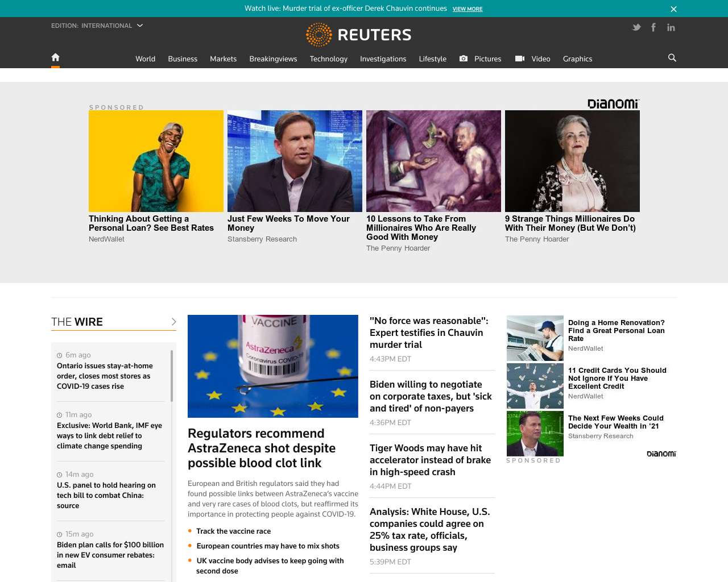Click the camera icon beside Pictures
The height and width of the screenshot is (582, 728).
coord(464,59)
